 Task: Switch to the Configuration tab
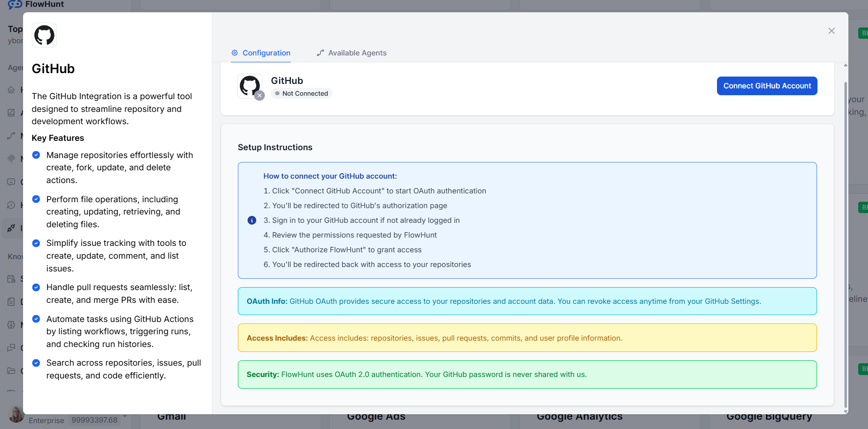[x=261, y=53]
